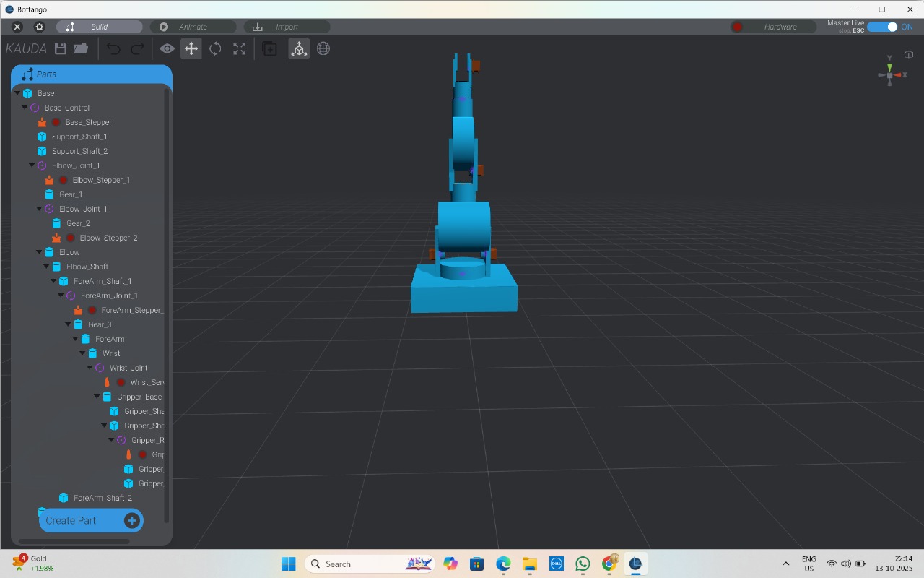The height and width of the screenshot is (578, 924).
Task: Select the Move tool in the toolbar
Action: [x=191, y=48]
